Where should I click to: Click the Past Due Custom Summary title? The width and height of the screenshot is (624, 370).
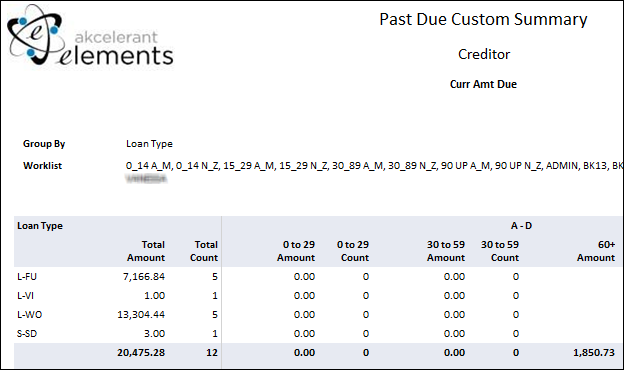coord(483,19)
